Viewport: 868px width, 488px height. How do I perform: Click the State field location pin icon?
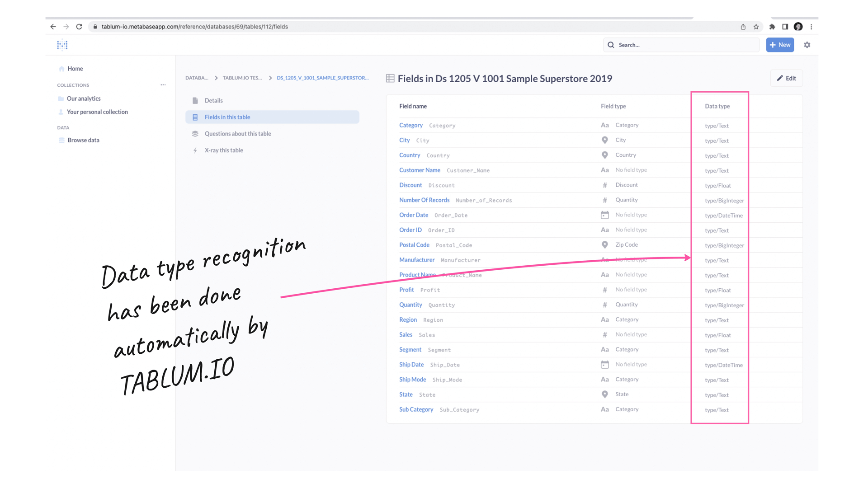tap(605, 394)
